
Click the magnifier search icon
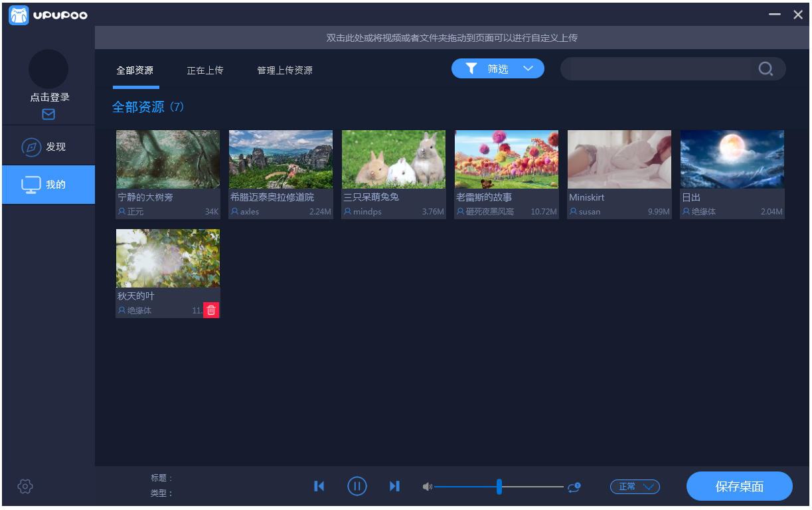pos(766,68)
